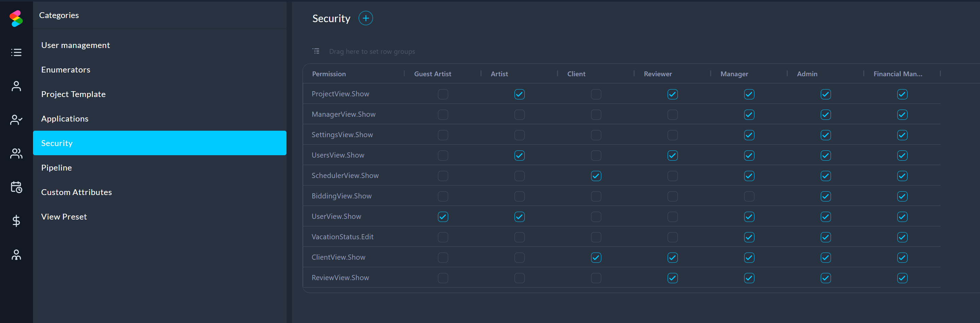This screenshot has width=980, height=323.
Task: Click the Financial Manager column header
Action: [897, 74]
